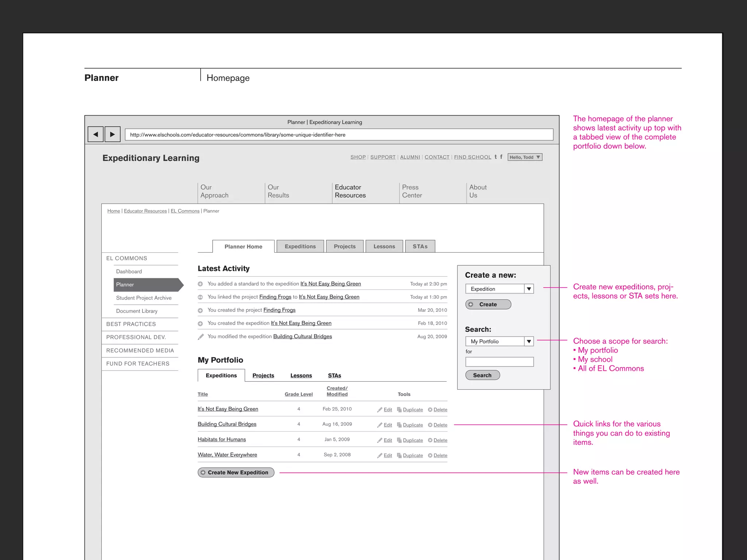
Task: Click Edit pencil icon for Habitats for Humans
Action: pos(380,440)
